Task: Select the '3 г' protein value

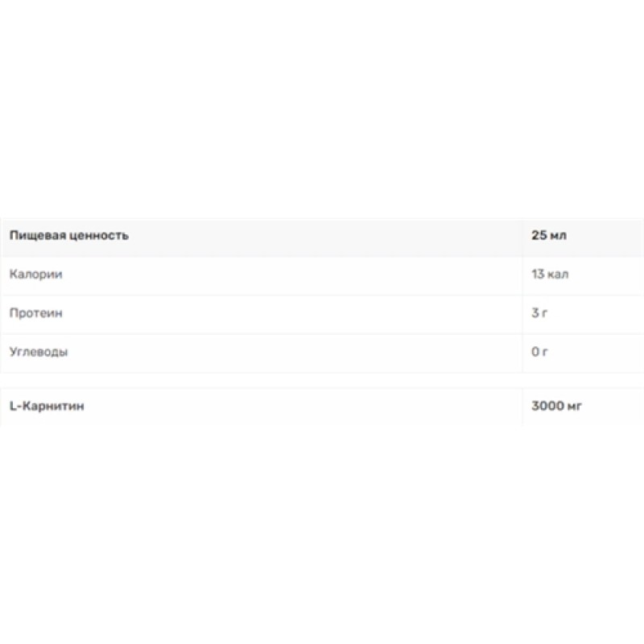Action: coord(539,313)
